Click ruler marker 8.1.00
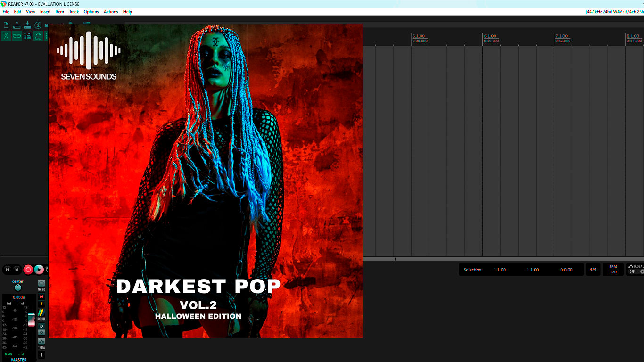 coord(632,36)
